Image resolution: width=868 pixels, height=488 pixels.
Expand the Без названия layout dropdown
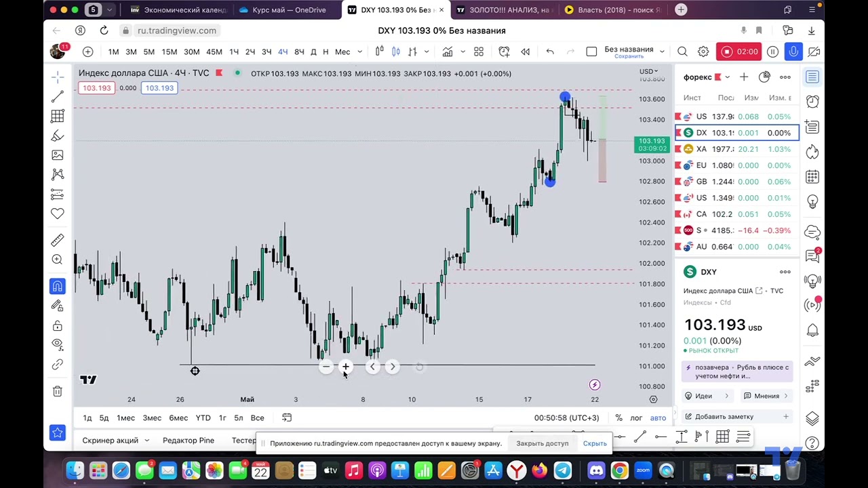[662, 52]
